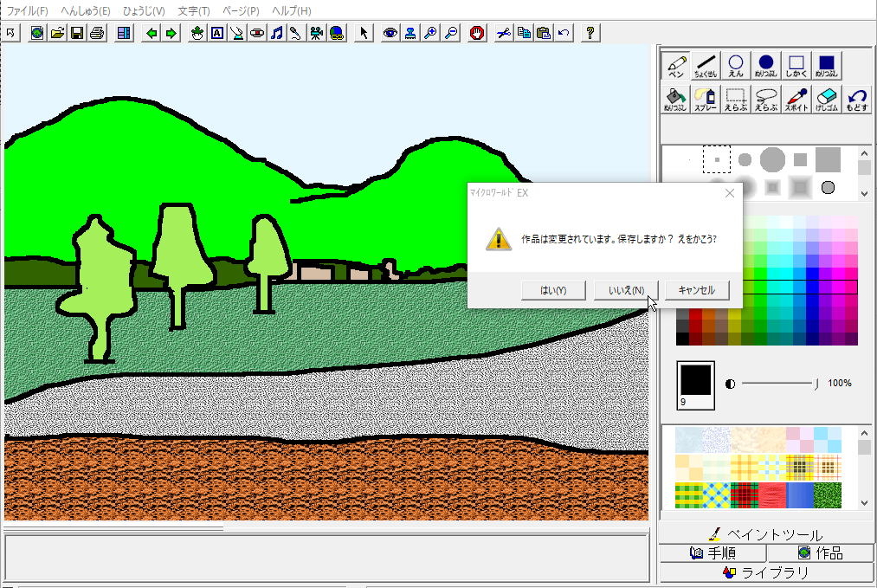Click the printer icon in toolbar

[97, 33]
